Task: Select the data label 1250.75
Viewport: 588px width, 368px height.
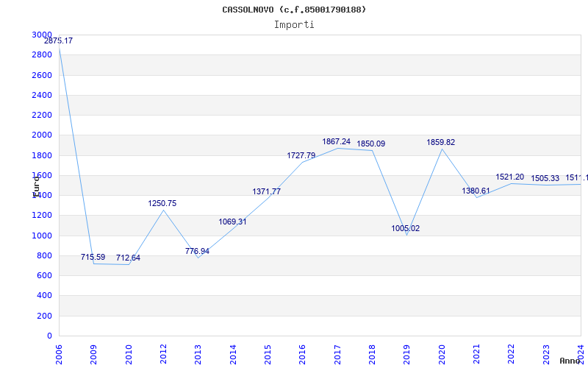Action: point(162,204)
